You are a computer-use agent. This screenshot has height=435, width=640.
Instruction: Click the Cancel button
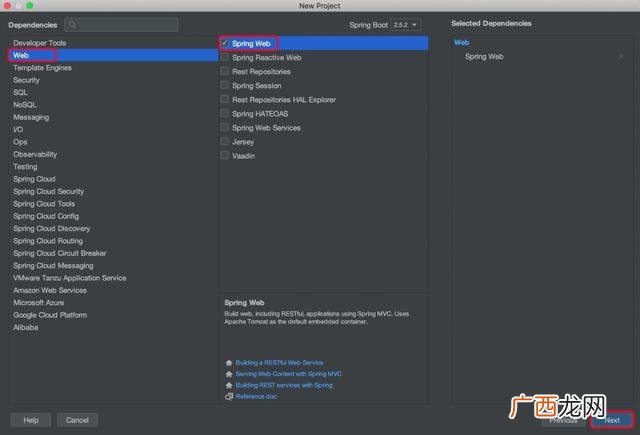pyautogui.click(x=77, y=420)
